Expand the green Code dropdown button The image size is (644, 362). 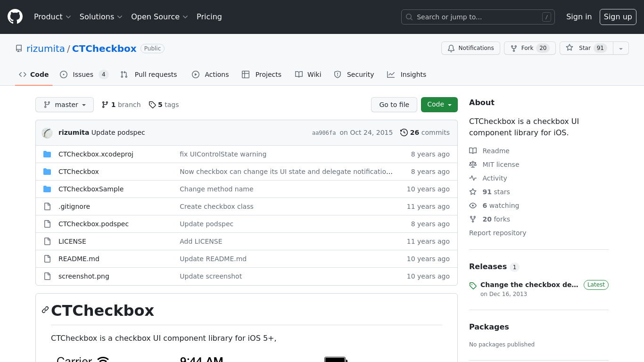pos(439,105)
